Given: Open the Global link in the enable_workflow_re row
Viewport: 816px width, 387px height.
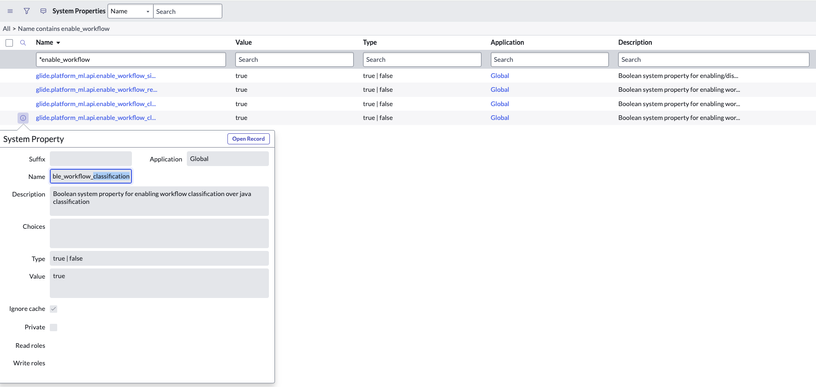Looking at the screenshot, I should [500, 89].
